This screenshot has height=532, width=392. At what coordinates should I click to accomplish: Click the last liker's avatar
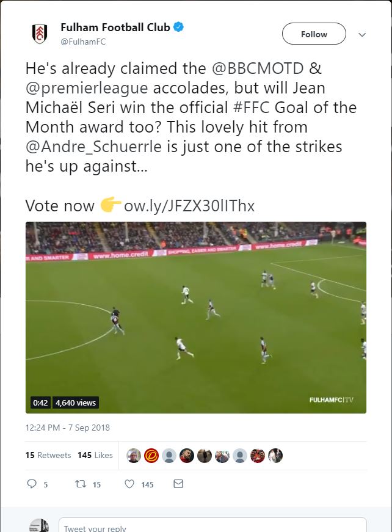click(x=275, y=456)
